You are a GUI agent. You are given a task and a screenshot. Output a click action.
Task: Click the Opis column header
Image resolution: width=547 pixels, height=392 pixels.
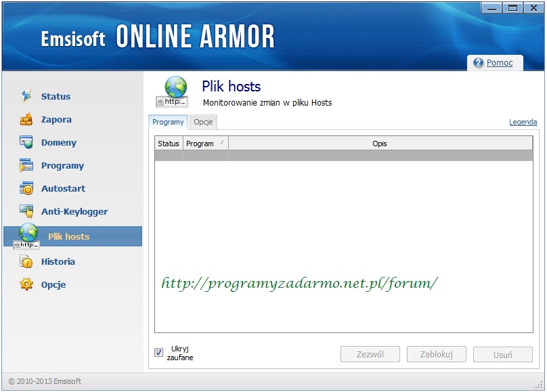[x=380, y=144]
